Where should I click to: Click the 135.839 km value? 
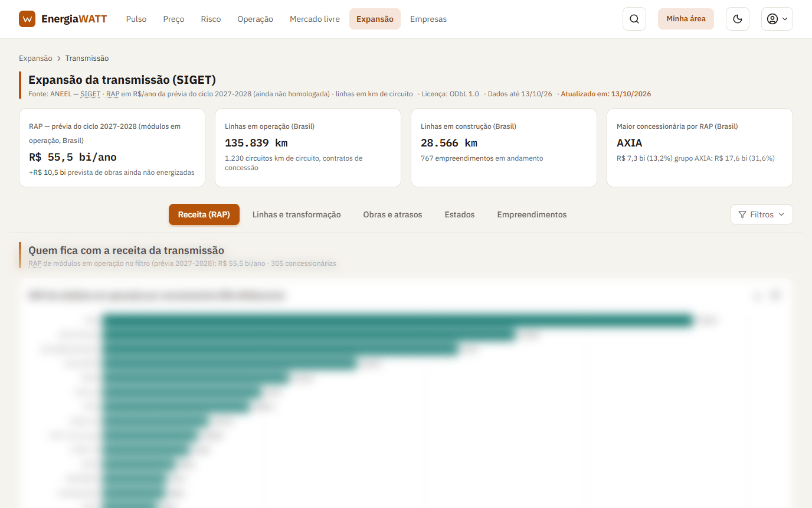[x=256, y=143]
